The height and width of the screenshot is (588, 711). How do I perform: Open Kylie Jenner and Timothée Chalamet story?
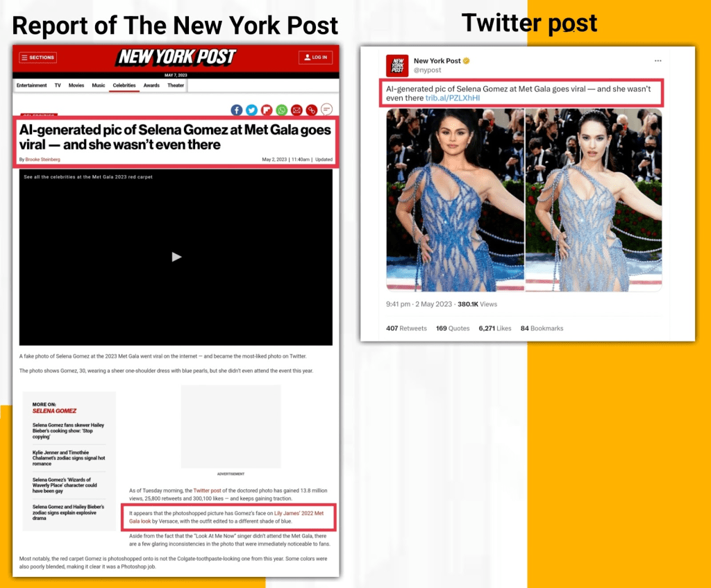(x=69, y=458)
